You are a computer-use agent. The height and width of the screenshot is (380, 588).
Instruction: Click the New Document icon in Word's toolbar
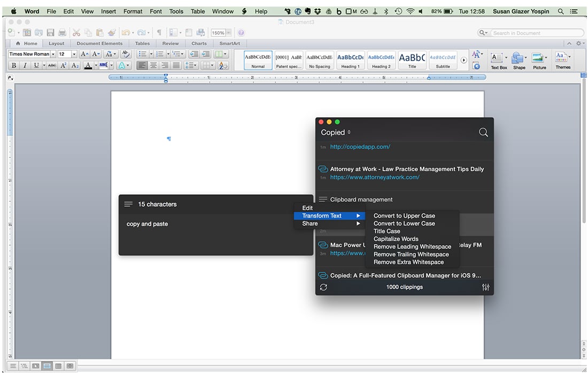point(12,33)
